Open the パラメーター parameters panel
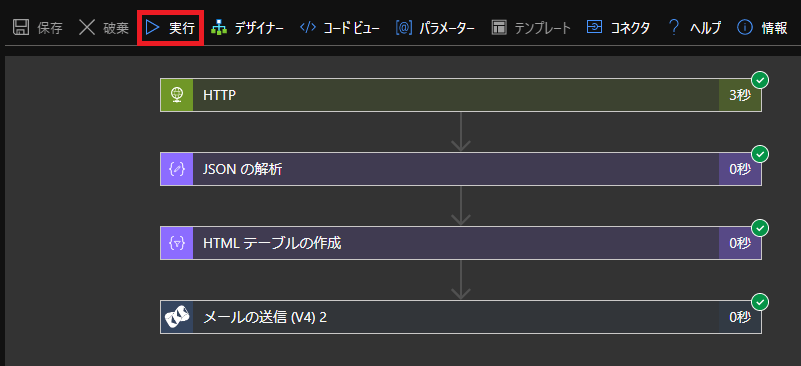 [x=435, y=28]
